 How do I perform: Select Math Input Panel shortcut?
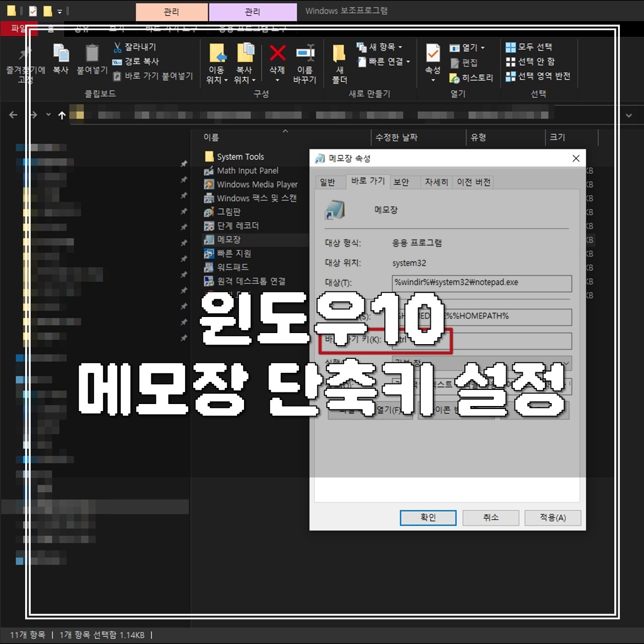click(241, 171)
